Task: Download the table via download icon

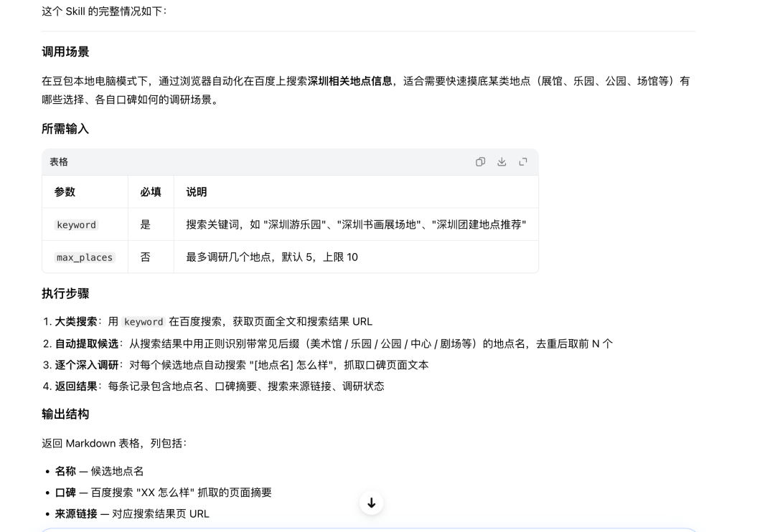Action: point(502,162)
